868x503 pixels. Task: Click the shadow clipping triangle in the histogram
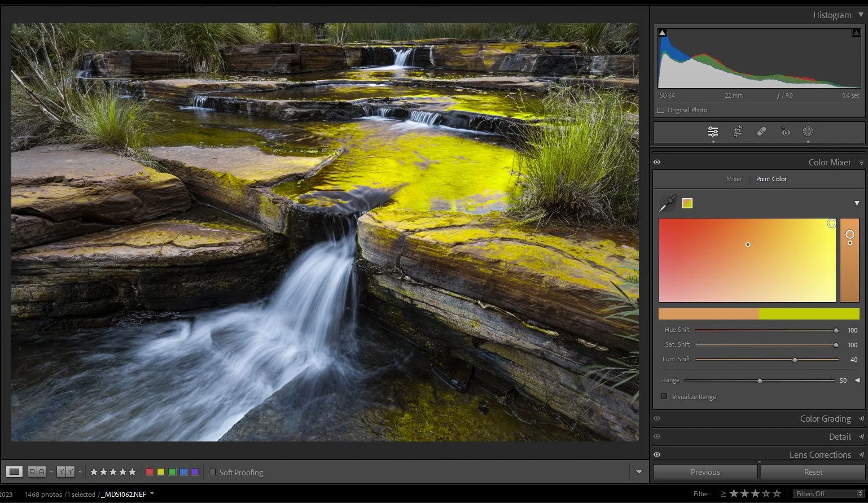tap(662, 32)
